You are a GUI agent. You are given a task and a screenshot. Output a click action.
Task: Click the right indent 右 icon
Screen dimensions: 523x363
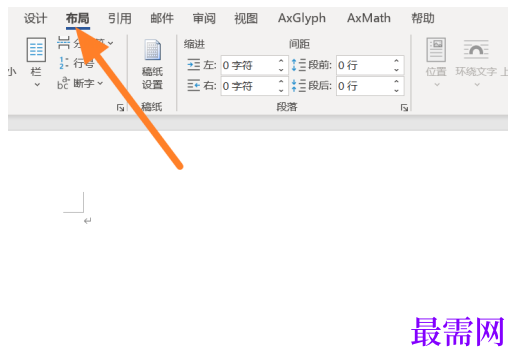tap(193, 85)
